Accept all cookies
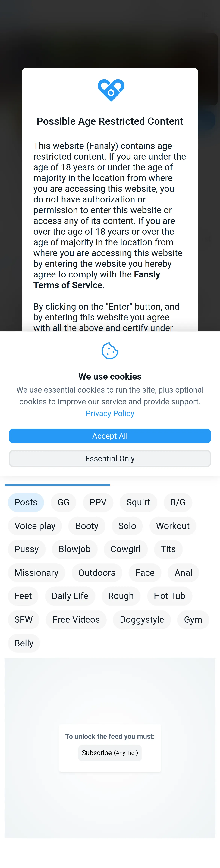Viewport: 220px width, 868px height. pos(110,436)
